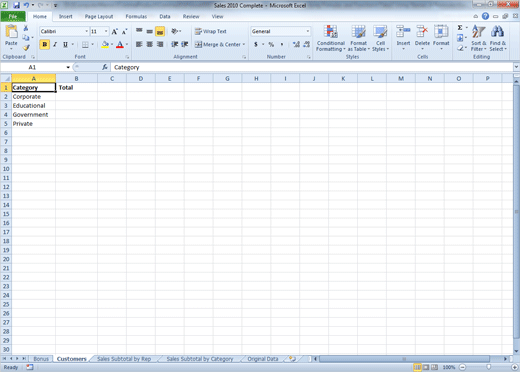Apply Comma Style format
The image size is (520, 372).
282,44
